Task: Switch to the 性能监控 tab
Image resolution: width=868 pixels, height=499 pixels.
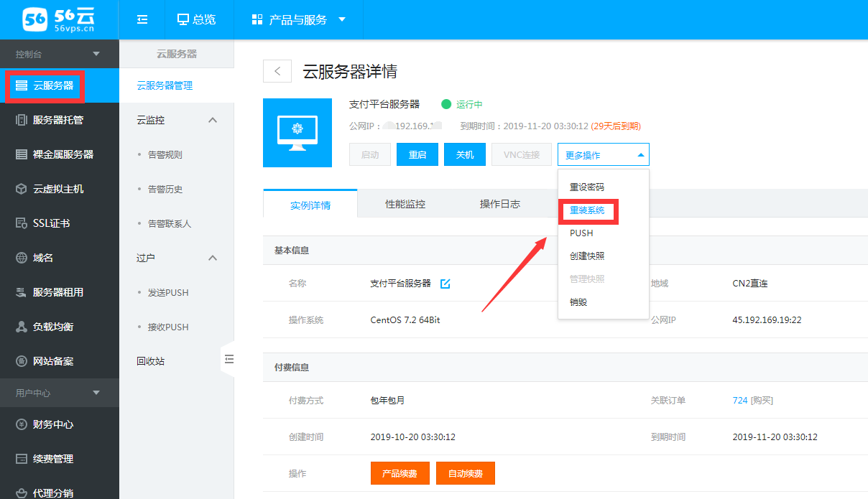Action: tap(405, 205)
